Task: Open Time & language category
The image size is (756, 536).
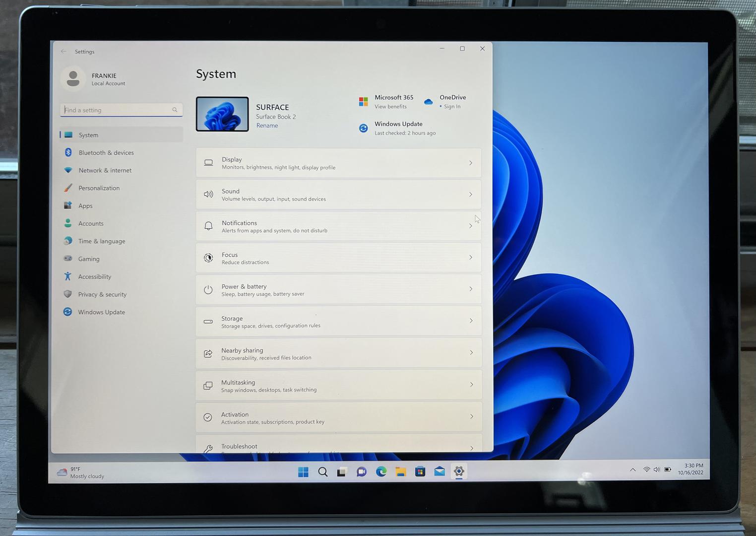Action: 101,241
